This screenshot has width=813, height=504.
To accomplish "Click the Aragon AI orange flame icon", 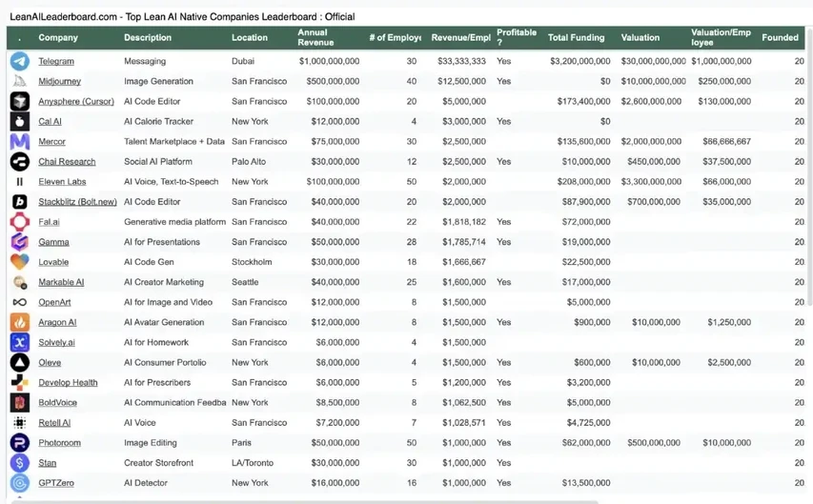I will pos(20,322).
